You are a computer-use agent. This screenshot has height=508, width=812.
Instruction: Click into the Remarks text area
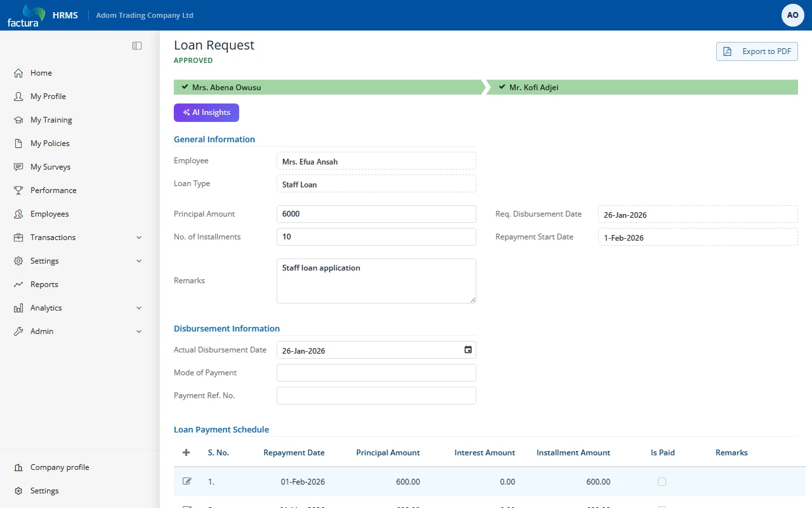(x=376, y=281)
